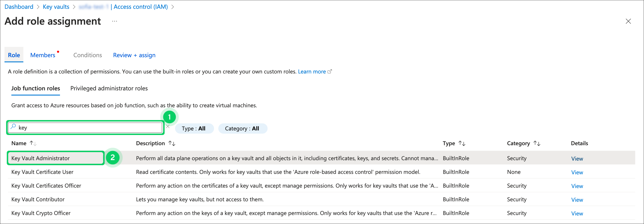
Task: Focus the role search input field
Action: (87, 128)
